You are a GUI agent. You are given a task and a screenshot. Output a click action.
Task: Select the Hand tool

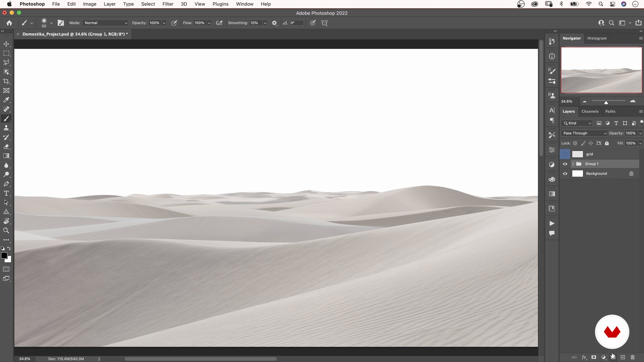pyautogui.click(x=6, y=221)
